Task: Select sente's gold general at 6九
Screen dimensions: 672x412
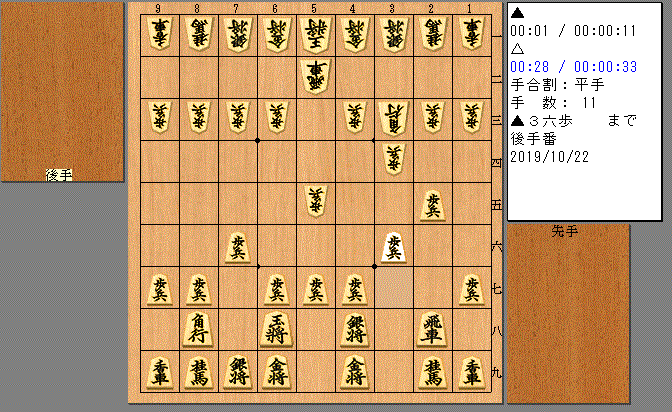Action: pos(277,373)
